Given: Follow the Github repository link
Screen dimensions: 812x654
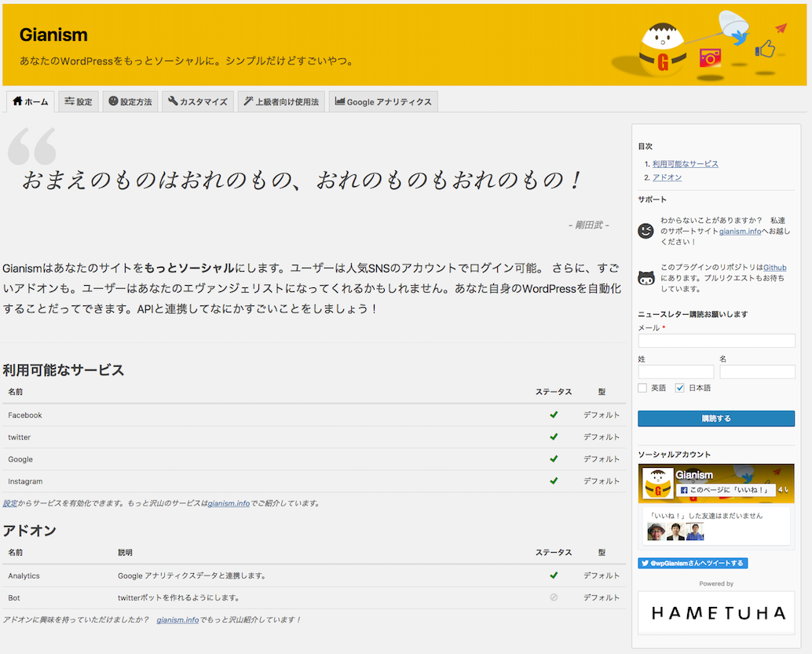Looking at the screenshot, I should [774, 268].
